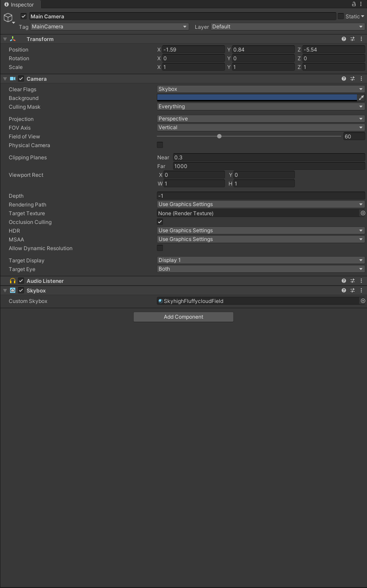Disable the Skybox component checkbox

pyautogui.click(x=21, y=291)
